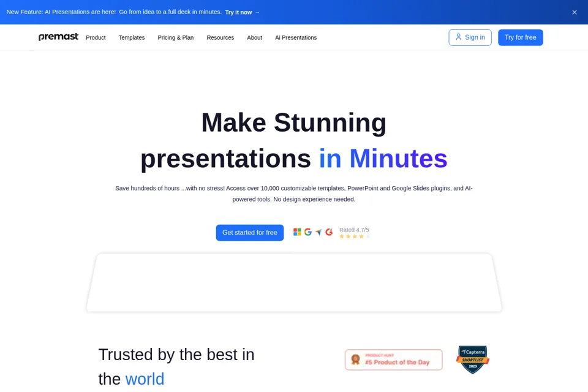Click the Capterra arrow icon
The width and height of the screenshot is (588, 392).
coord(318,232)
